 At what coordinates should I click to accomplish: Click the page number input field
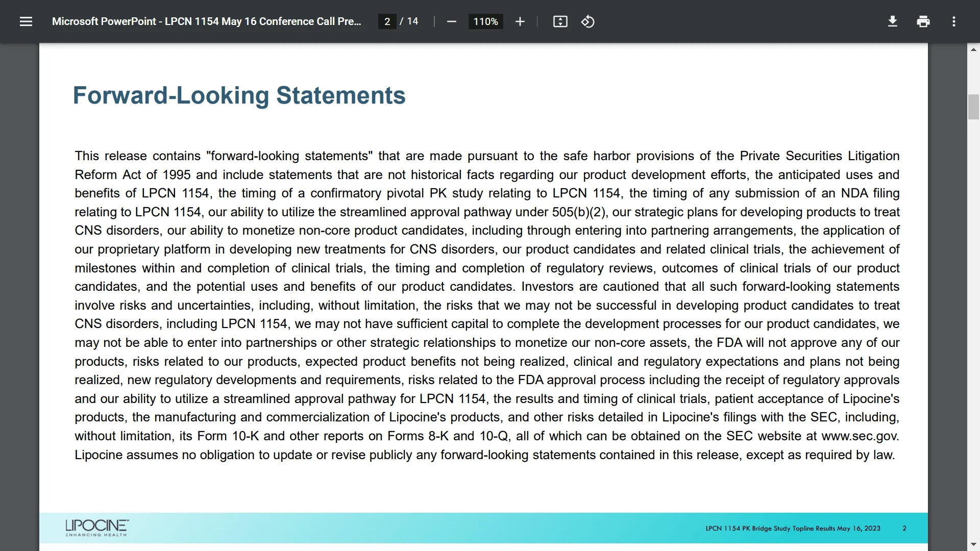[387, 21]
